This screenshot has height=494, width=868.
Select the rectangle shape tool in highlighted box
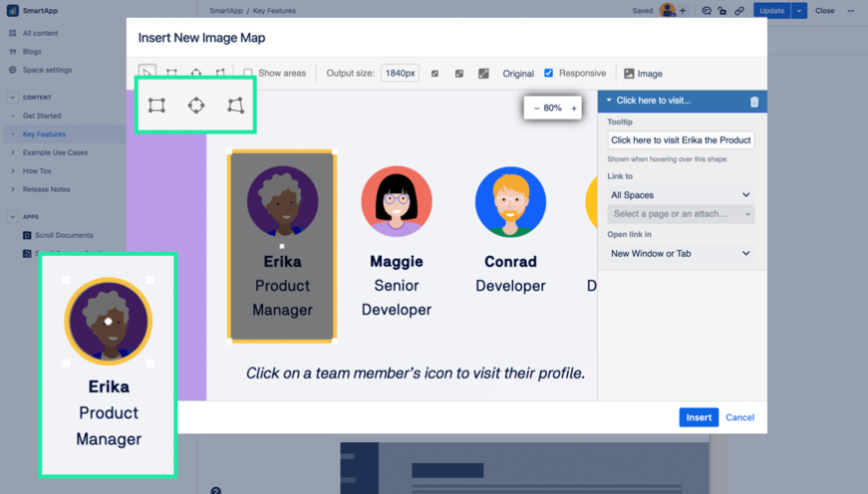pyautogui.click(x=156, y=106)
